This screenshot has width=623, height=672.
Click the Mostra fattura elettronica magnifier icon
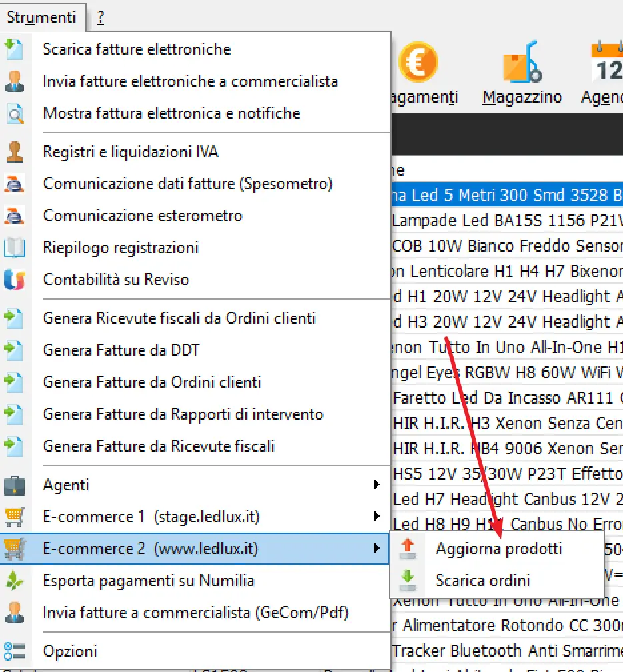point(14,114)
